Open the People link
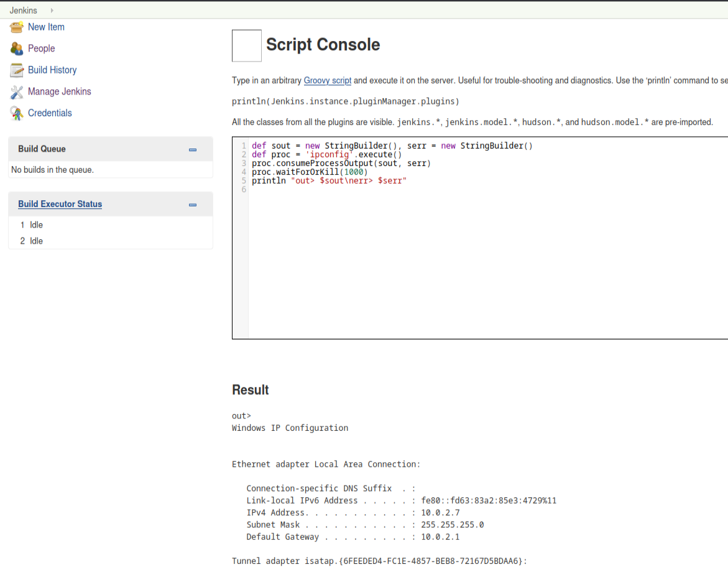 (x=41, y=48)
